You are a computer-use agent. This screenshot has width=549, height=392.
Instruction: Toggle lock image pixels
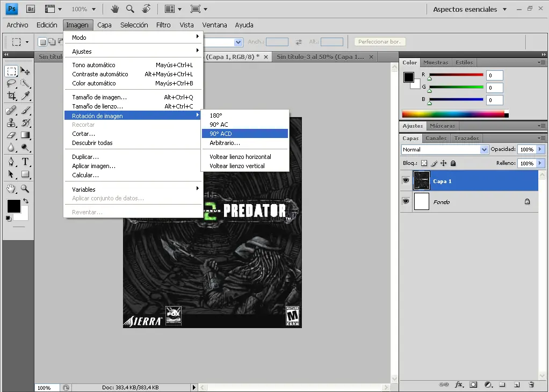tap(434, 163)
